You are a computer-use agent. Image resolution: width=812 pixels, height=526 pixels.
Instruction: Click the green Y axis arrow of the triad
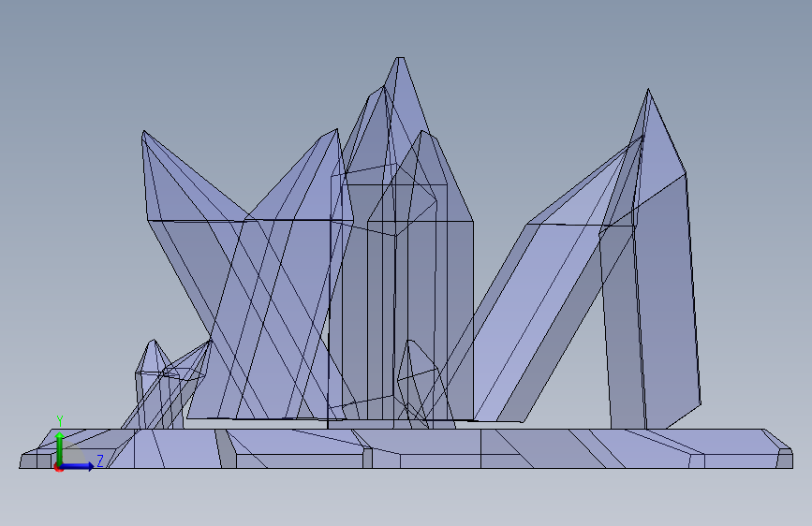tap(60, 447)
